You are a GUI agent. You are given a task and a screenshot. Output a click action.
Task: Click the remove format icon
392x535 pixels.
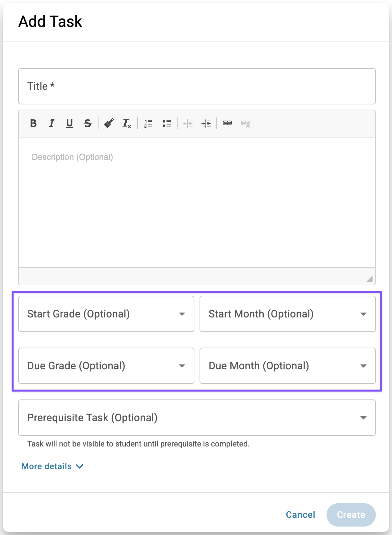click(x=127, y=124)
